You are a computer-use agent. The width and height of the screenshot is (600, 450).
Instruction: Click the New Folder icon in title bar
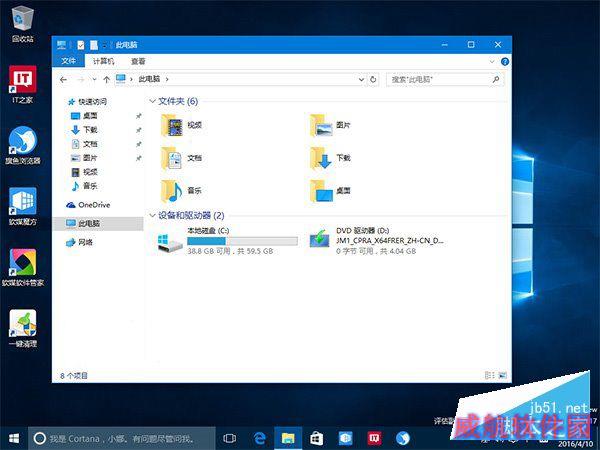[x=94, y=45]
